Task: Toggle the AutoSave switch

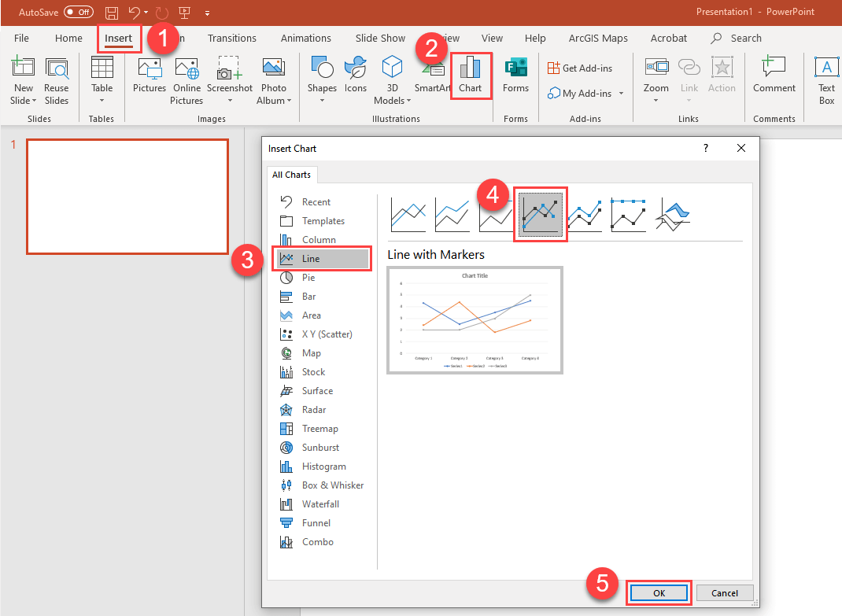Action: pos(78,13)
